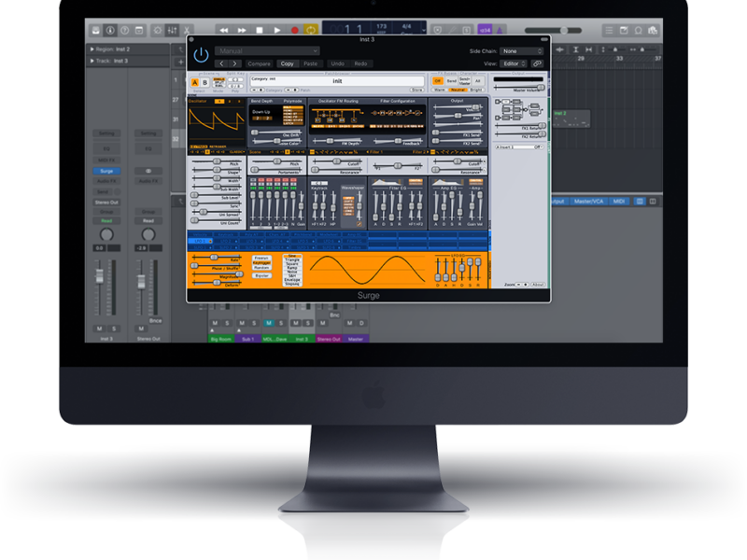Image resolution: width=747 pixels, height=560 pixels.
Task: Open the Side Chain dropdown
Action: [x=521, y=51]
